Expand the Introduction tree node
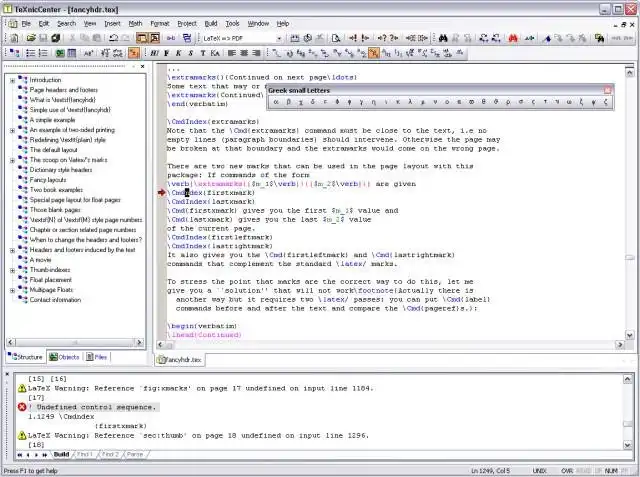The image size is (640, 477). tap(11, 80)
